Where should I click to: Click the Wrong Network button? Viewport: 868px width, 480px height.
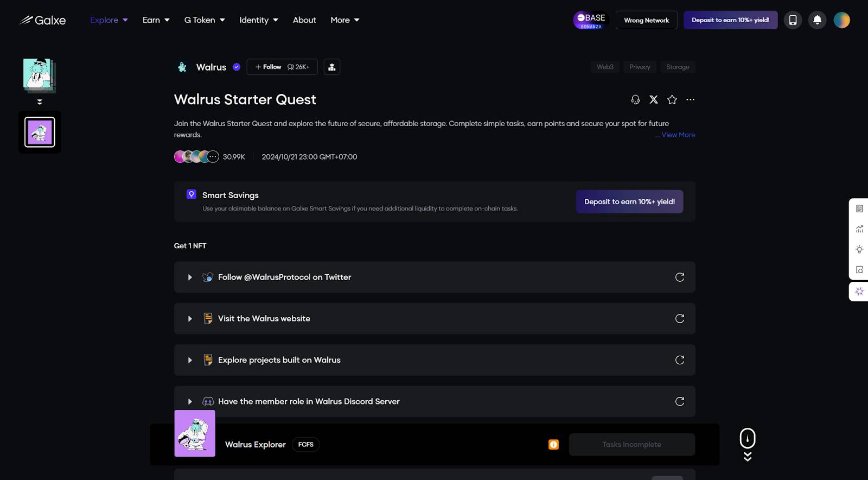(x=646, y=20)
